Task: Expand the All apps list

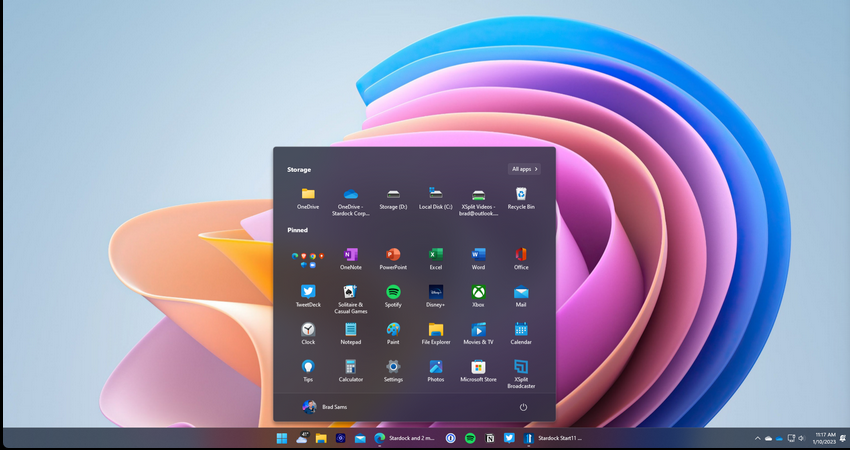Action: coord(525,169)
